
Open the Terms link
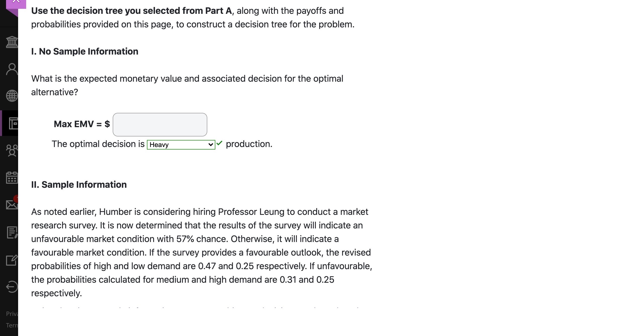click(x=12, y=325)
